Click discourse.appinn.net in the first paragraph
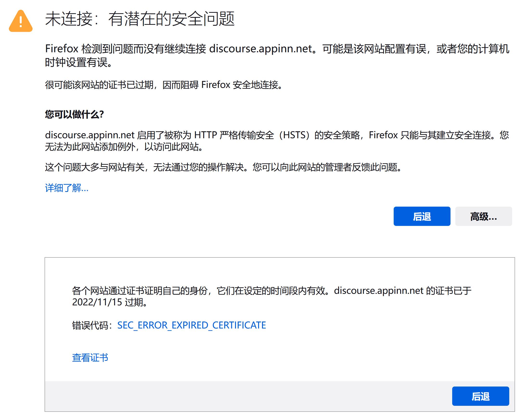This screenshot has height=420, width=529. point(260,49)
